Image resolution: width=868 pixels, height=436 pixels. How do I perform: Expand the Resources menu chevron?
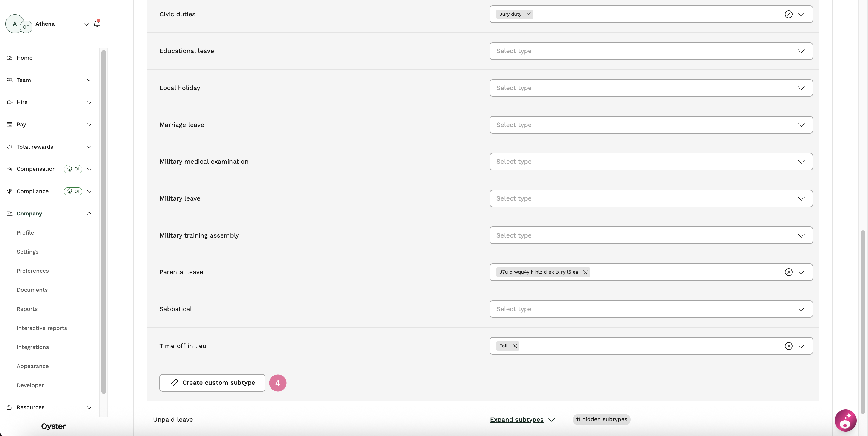pyautogui.click(x=89, y=408)
